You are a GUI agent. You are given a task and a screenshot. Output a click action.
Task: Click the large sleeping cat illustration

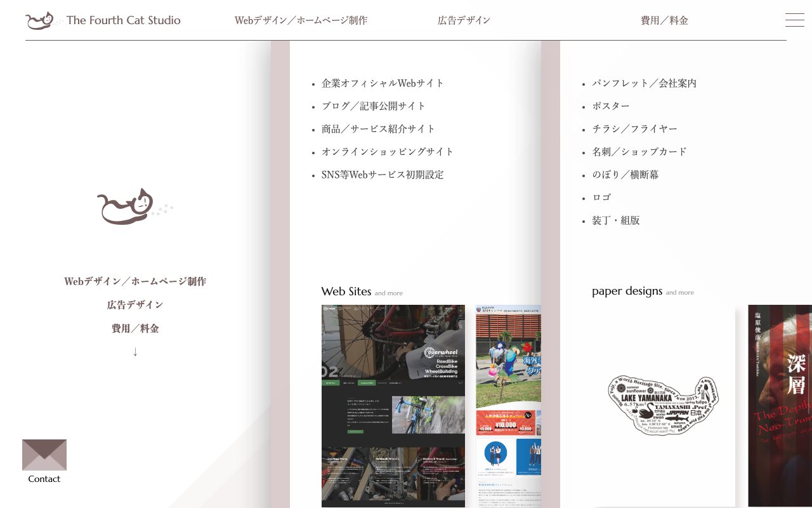[x=135, y=207]
